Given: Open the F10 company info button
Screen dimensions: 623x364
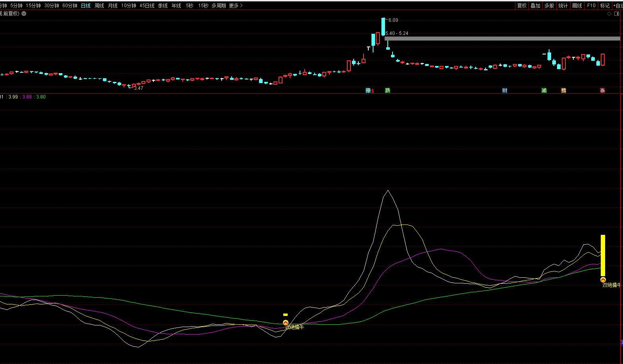Looking at the screenshot, I should click(x=591, y=6).
